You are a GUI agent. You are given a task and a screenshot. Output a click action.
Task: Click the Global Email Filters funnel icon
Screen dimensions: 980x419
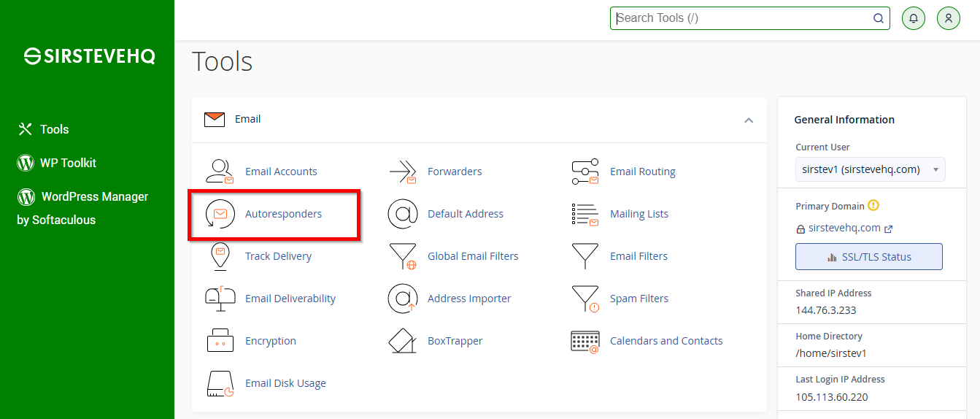(403, 256)
